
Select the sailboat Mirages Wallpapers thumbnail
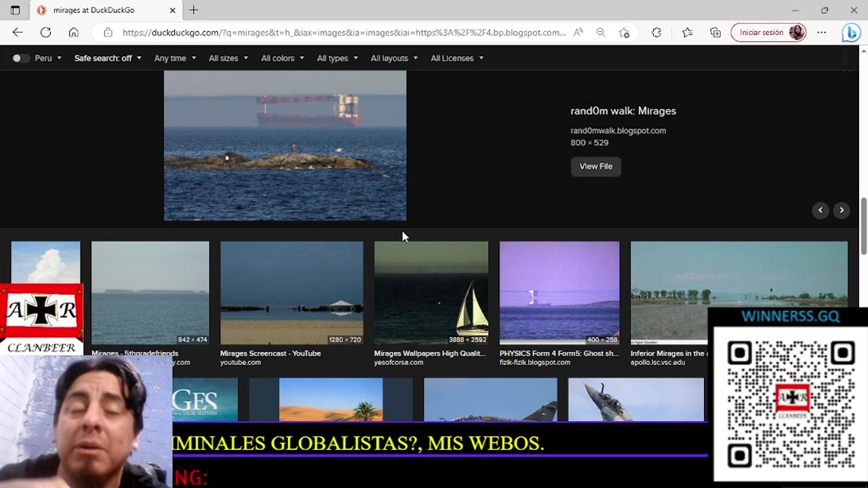click(x=431, y=293)
